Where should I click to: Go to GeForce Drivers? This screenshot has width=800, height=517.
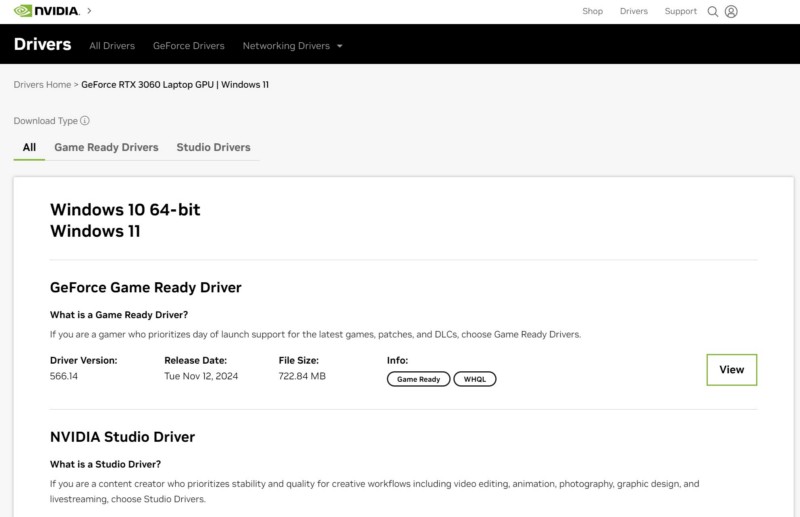[x=188, y=46]
